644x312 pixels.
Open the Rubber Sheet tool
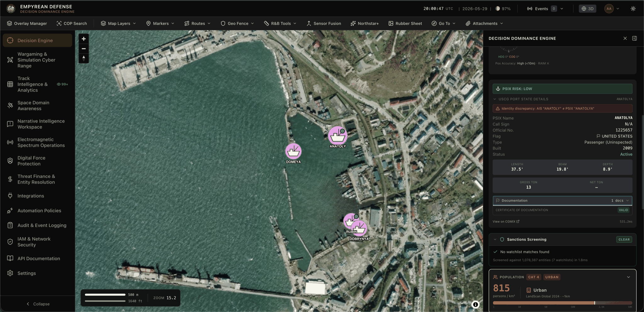405,24
